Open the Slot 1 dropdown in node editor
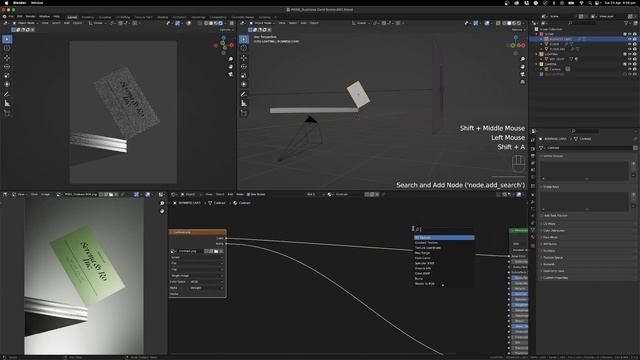640x360 pixels. 316,194
